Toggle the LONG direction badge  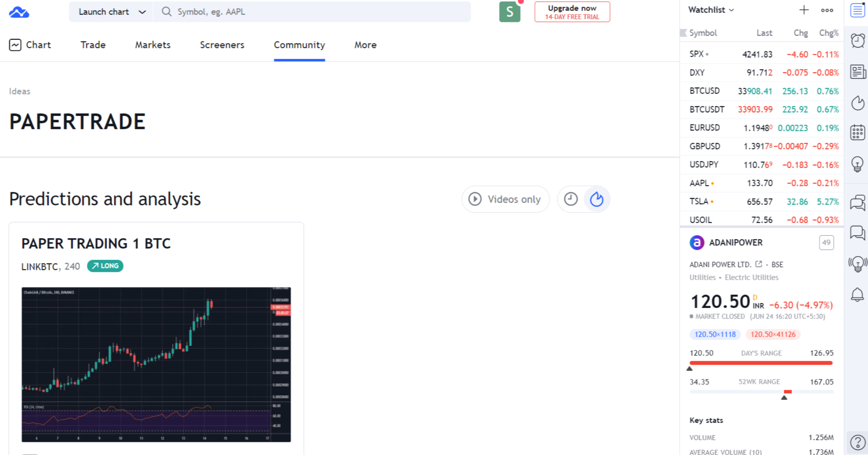click(106, 266)
